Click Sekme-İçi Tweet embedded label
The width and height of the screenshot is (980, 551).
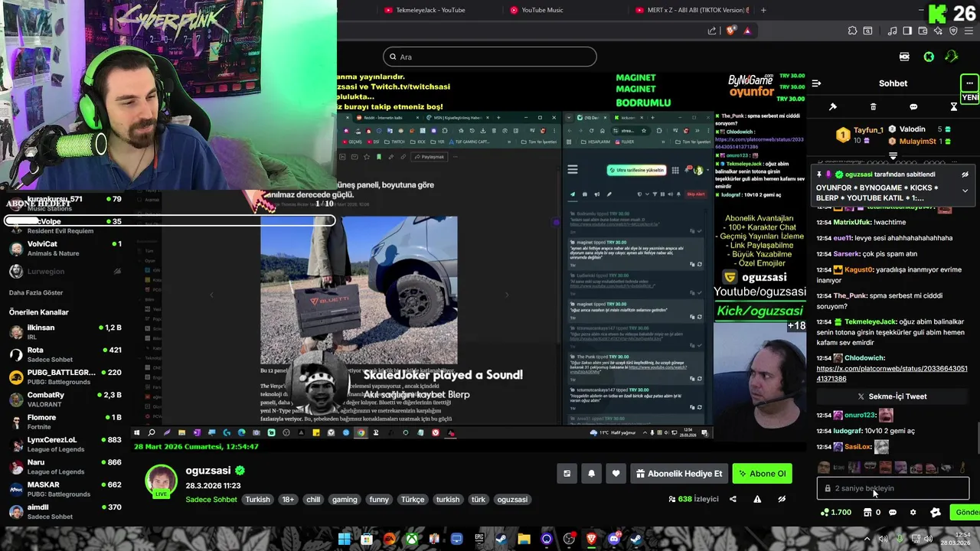click(x=893, y=396)
